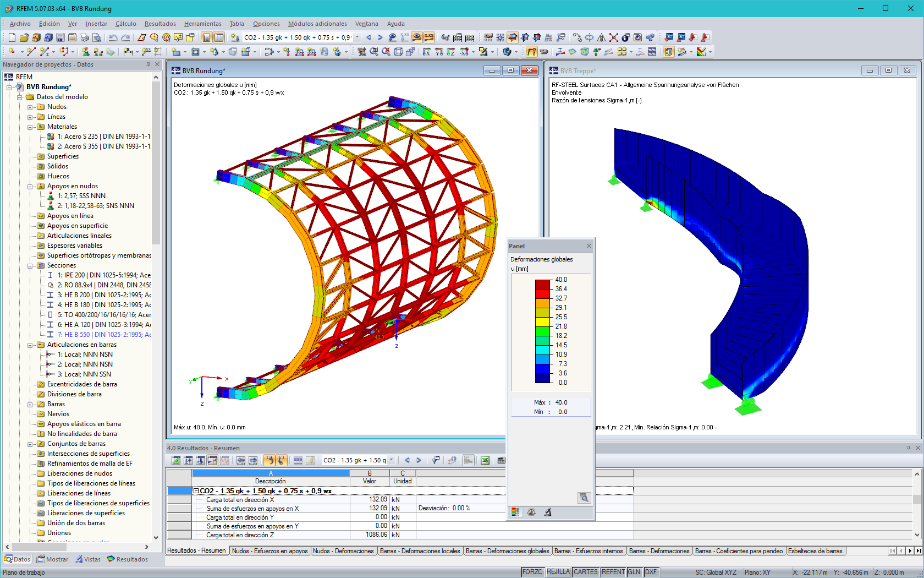Click the Undo icon in the toolbar

pos(113,37)
